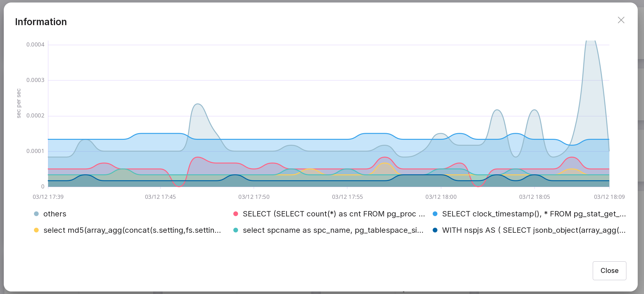The image size is (644, 294).
Task: Click the teal spcname legend dot
Action: point(236,230)
